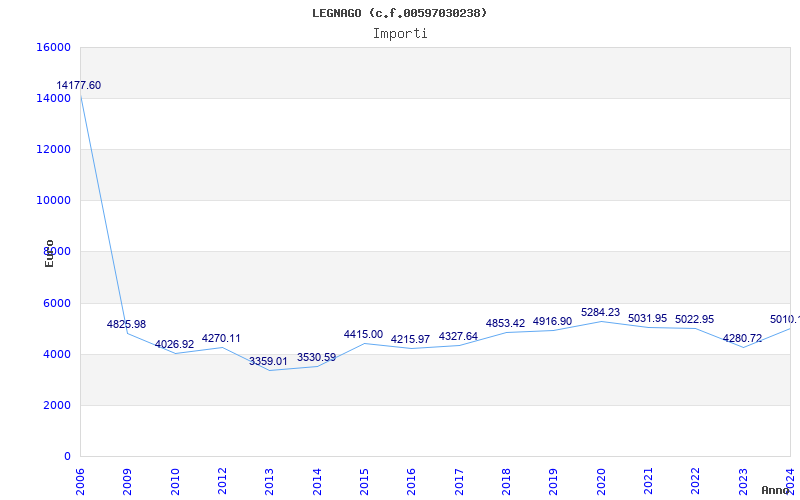Viewport: 800px width, 500px height.
Task: Click the 6000 y-axis tick label
Action: (57, 303)
